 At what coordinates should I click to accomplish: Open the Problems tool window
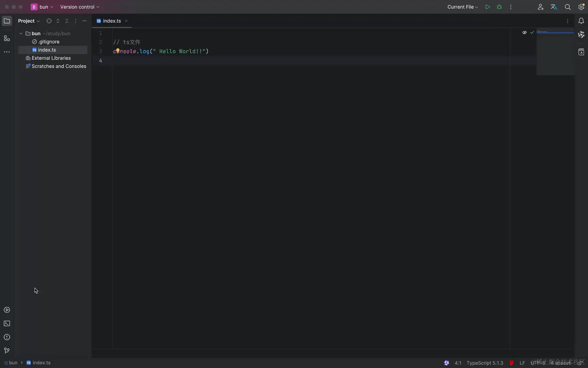pyautogui.click(x=7, y=337)
